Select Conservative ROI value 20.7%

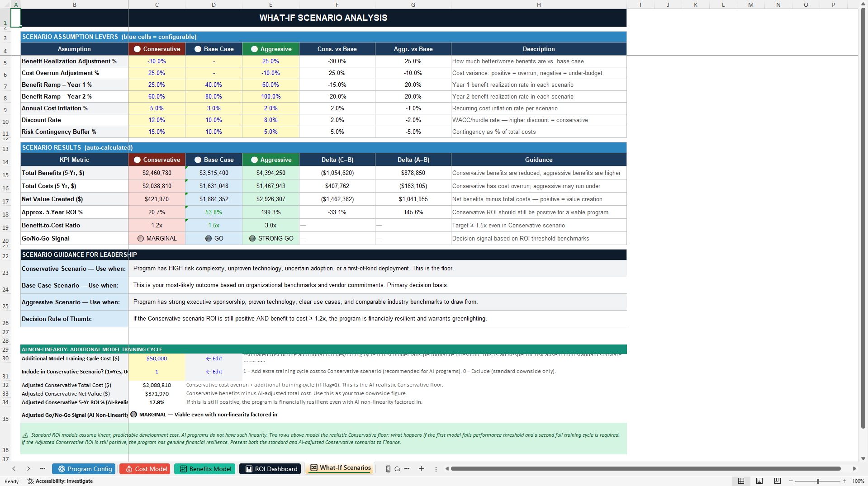157,212
